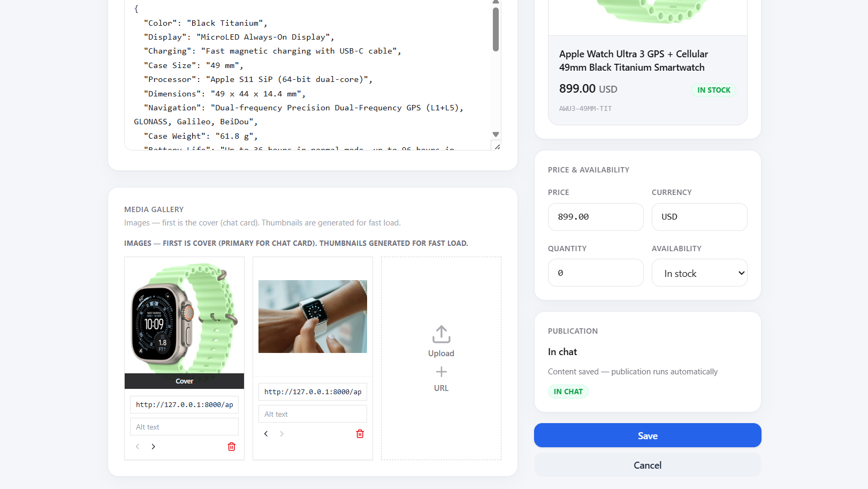
Task: Click the textarea resize handle
Action: [497, 146]
